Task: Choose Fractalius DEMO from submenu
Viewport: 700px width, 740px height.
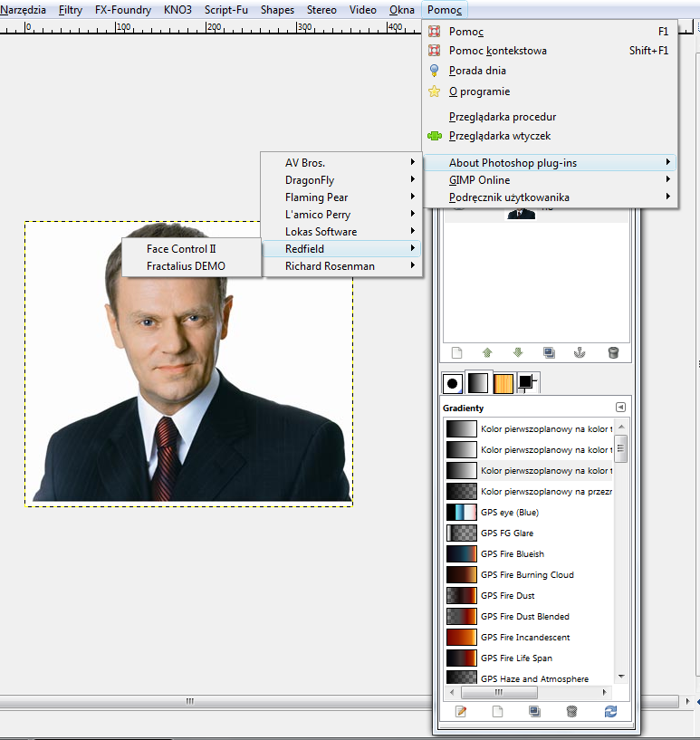Action: click(186, 266)
